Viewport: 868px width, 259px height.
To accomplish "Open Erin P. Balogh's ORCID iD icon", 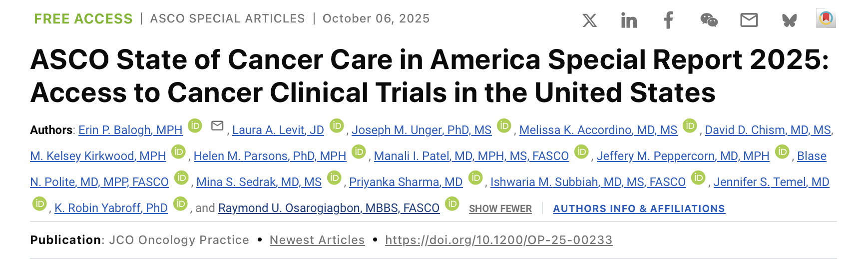I will 195,125.
